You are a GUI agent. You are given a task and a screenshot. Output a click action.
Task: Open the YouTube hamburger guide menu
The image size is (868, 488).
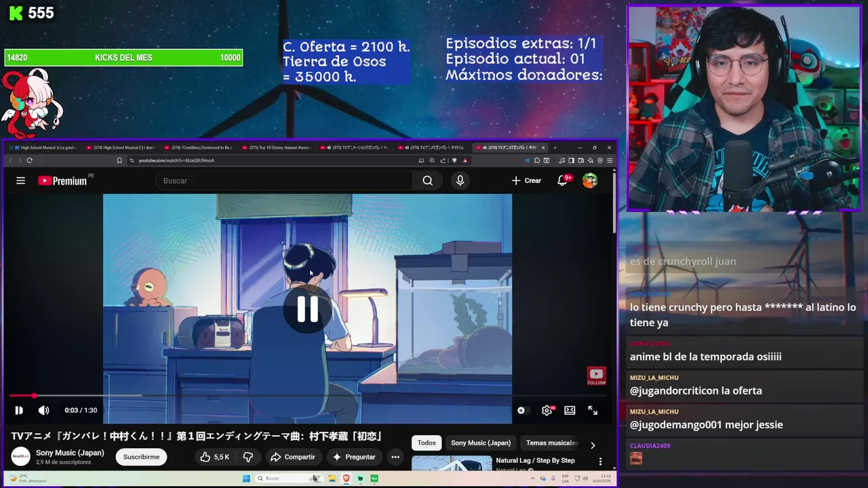[21, 181]
